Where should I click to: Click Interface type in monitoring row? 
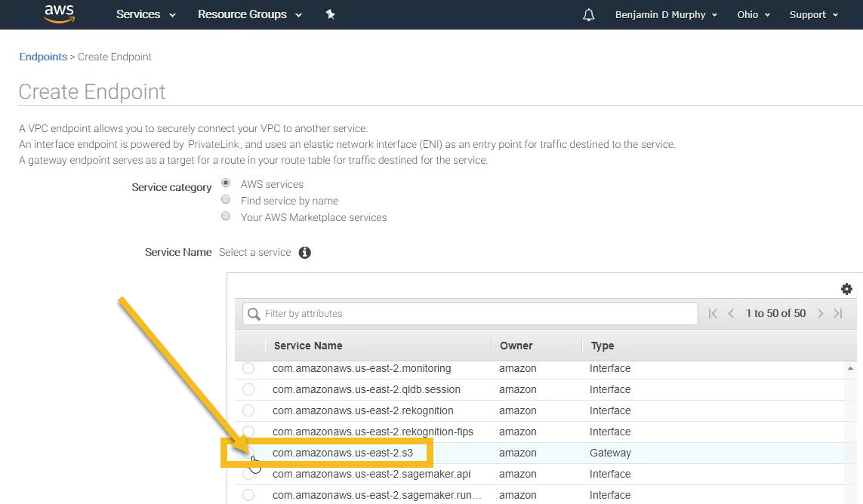point(610,368)
